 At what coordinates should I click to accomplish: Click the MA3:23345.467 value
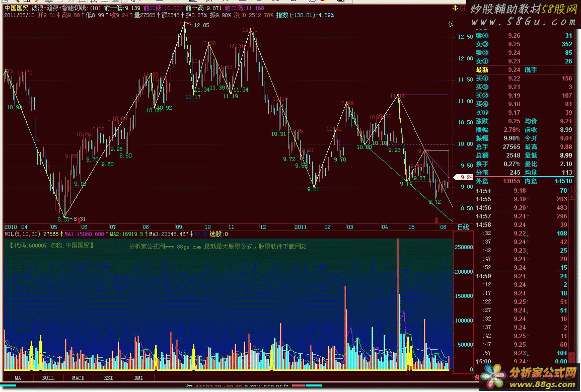(169, 234)
